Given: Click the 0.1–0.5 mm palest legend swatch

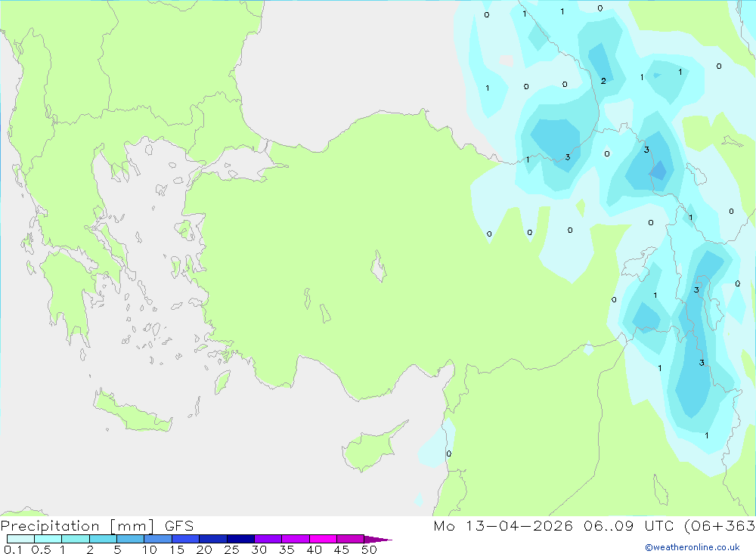Looking at the screenshot, I should pos(20,539).
